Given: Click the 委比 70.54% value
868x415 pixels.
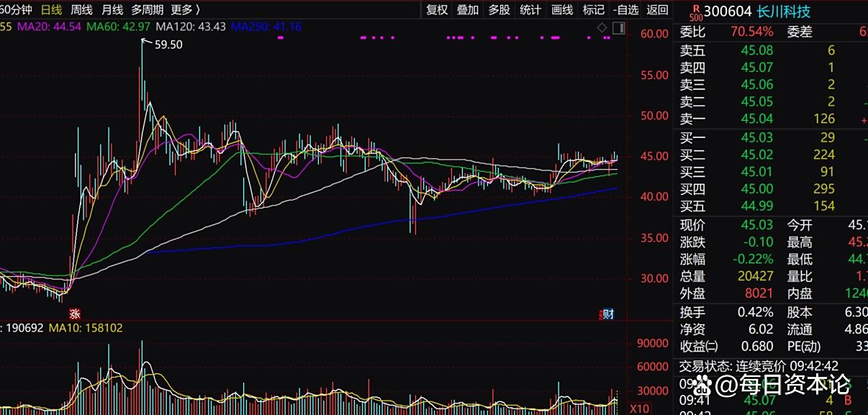Looking at the screenshot, I should pyautogui.click(x=752, y=32).
